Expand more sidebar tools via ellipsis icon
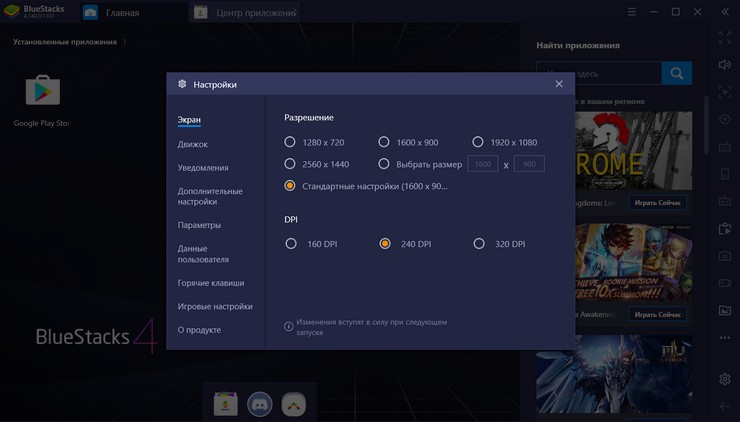Screen dimensions: 740x422 (x=725, y=338)
